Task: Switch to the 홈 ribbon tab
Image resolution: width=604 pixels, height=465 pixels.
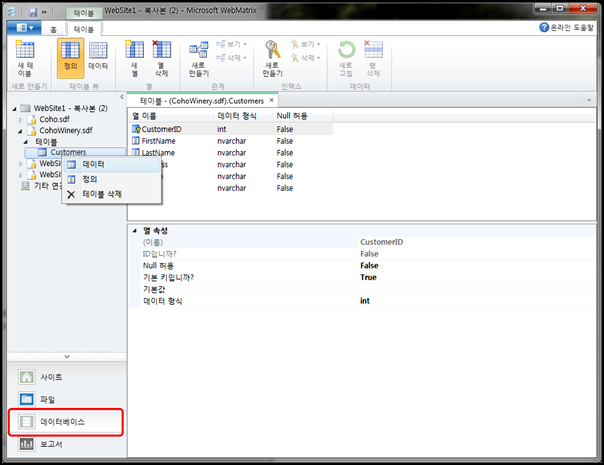Action: coord(53,29)
